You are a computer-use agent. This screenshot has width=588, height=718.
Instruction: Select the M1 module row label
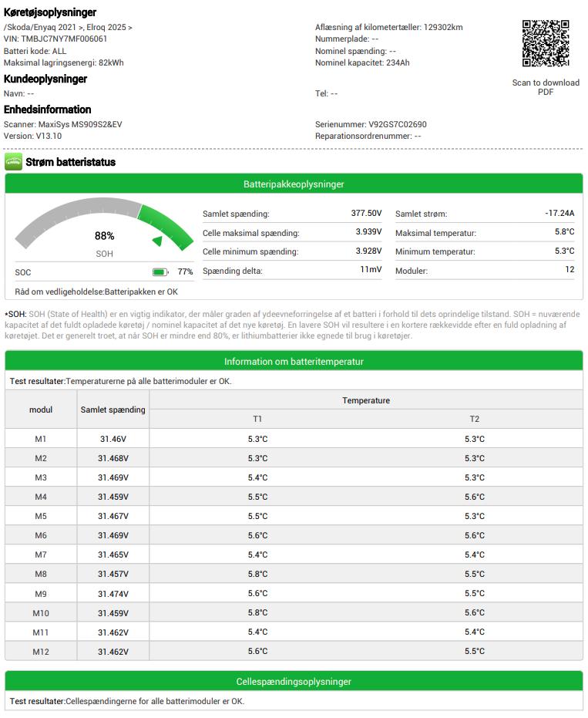coord(41,439)
